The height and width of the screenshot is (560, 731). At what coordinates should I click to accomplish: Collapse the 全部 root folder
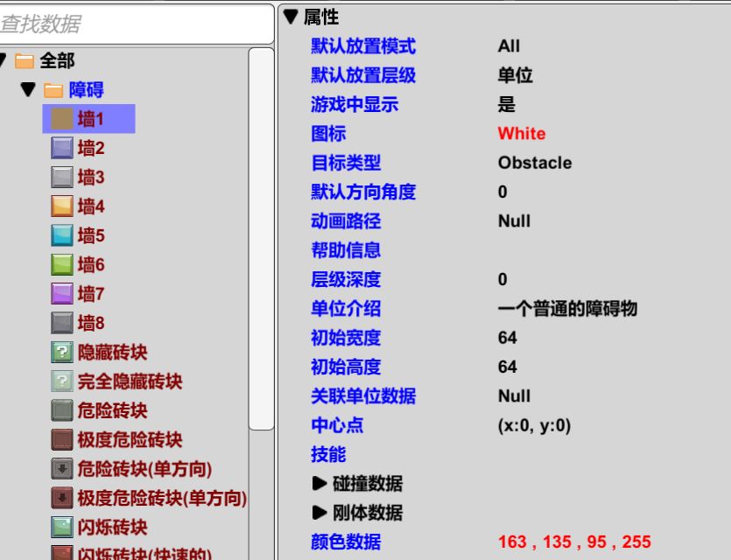pos(4,60)
